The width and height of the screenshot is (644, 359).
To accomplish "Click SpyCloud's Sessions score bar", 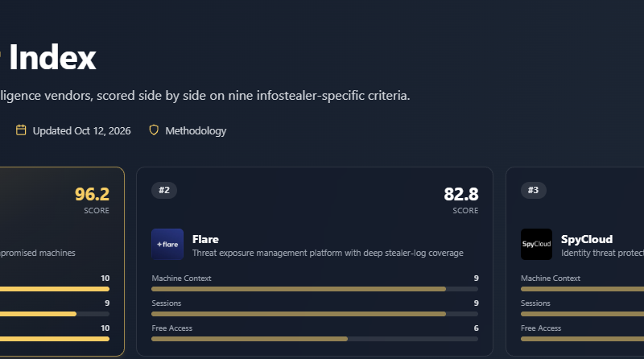I will coord(582,314).
